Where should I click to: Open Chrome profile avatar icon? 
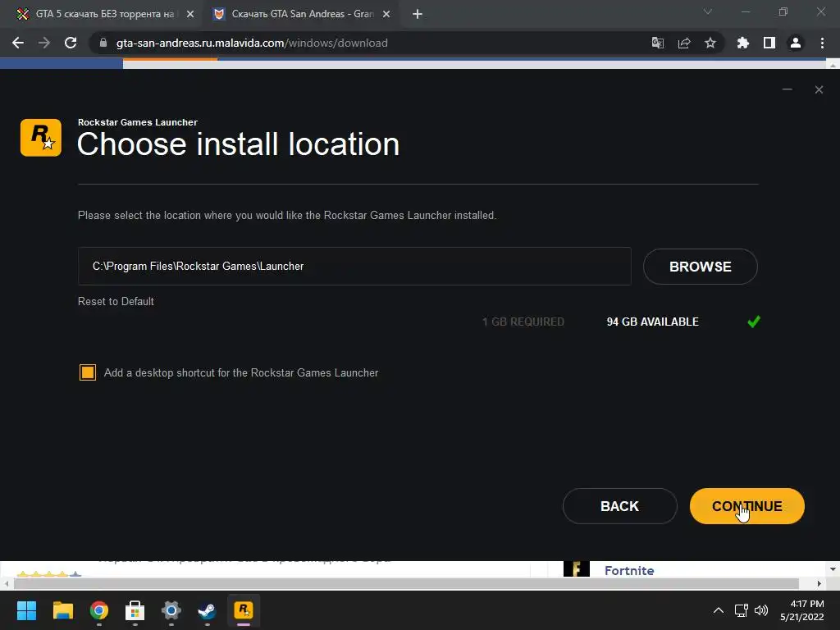pos(796,43)
